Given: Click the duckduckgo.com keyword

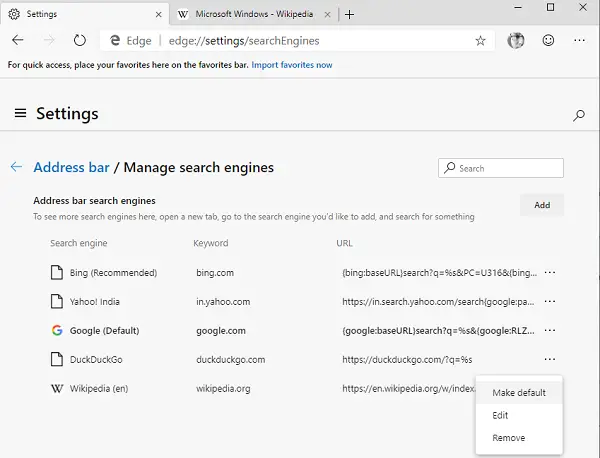Looking at the screenshot, I should 230,360.
